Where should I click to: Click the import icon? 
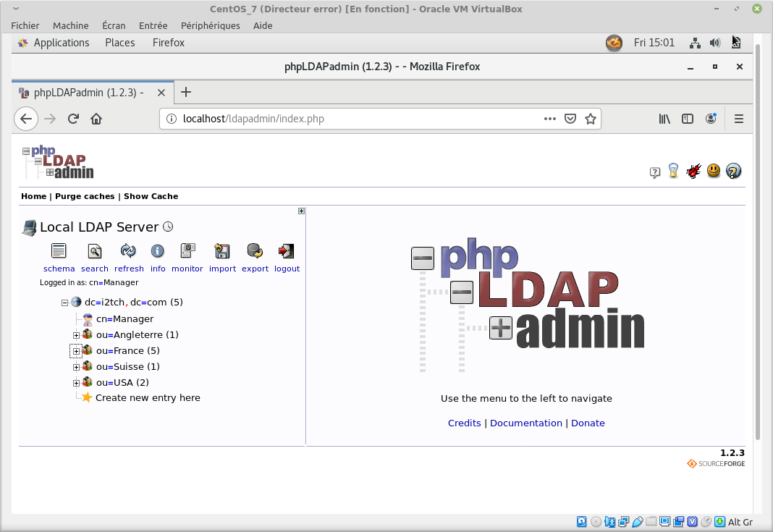tap(222, 252)
